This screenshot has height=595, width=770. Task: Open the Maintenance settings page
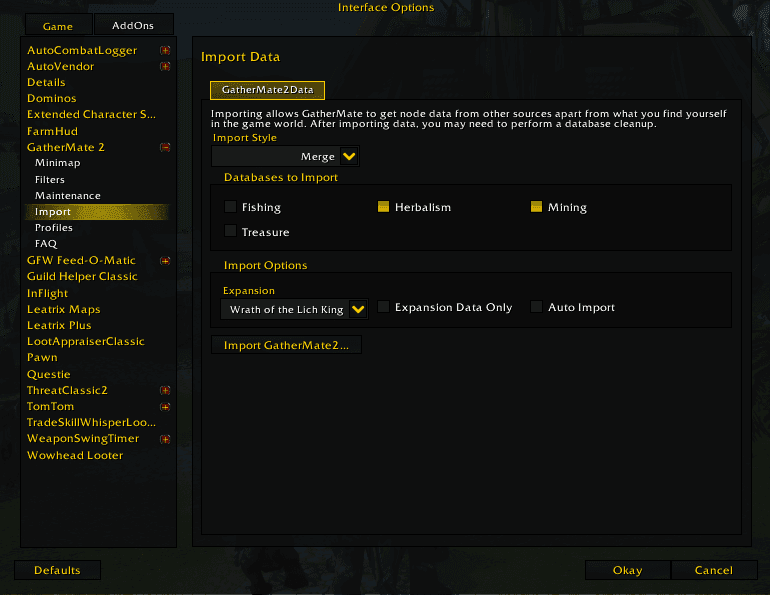click(68, 195)
